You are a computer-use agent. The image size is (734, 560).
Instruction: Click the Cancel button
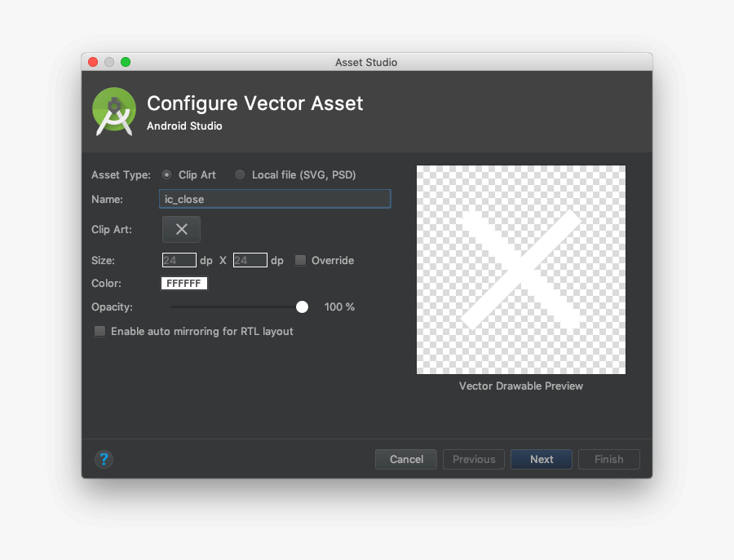tap(405, 459)
